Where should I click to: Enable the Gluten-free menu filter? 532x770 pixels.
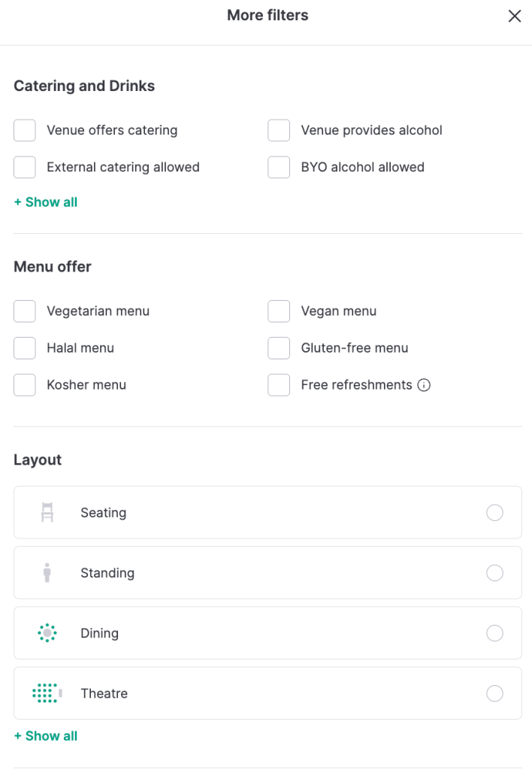[x=279, y=347]
